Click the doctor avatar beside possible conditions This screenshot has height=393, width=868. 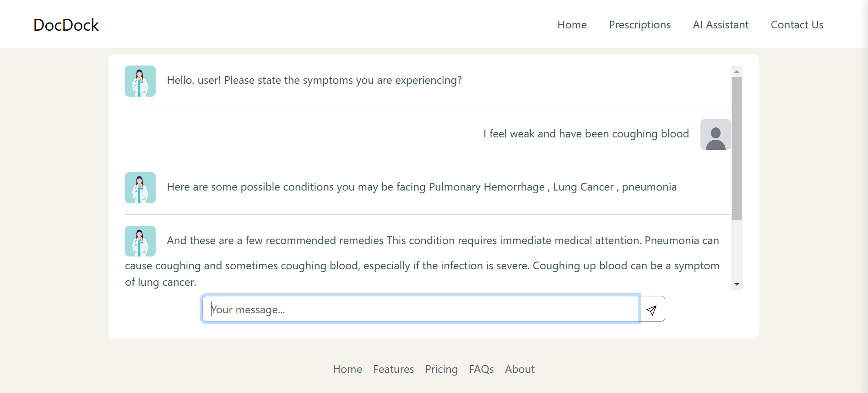pyautogui.click(x=140, y=188)
